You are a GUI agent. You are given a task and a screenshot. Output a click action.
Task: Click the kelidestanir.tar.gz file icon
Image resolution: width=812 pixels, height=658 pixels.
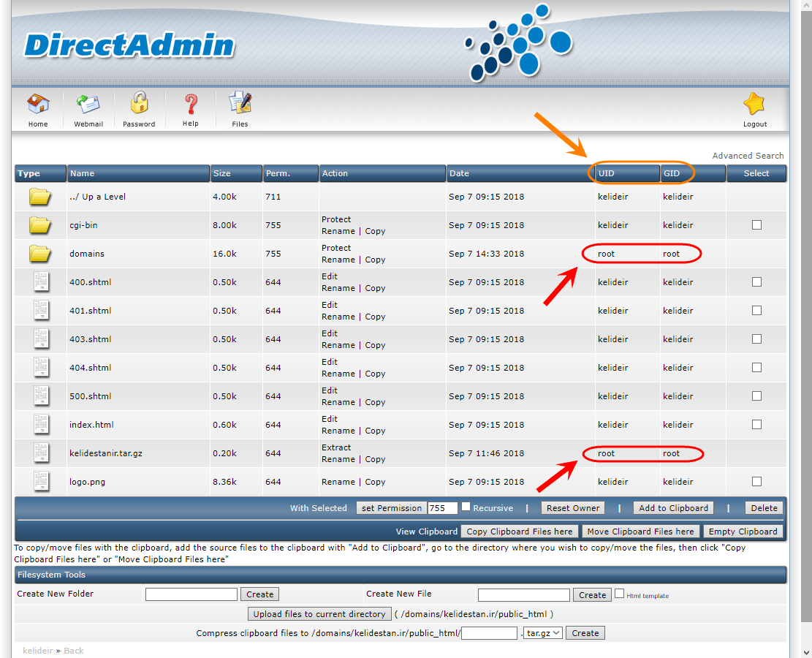tap(41, 453)
